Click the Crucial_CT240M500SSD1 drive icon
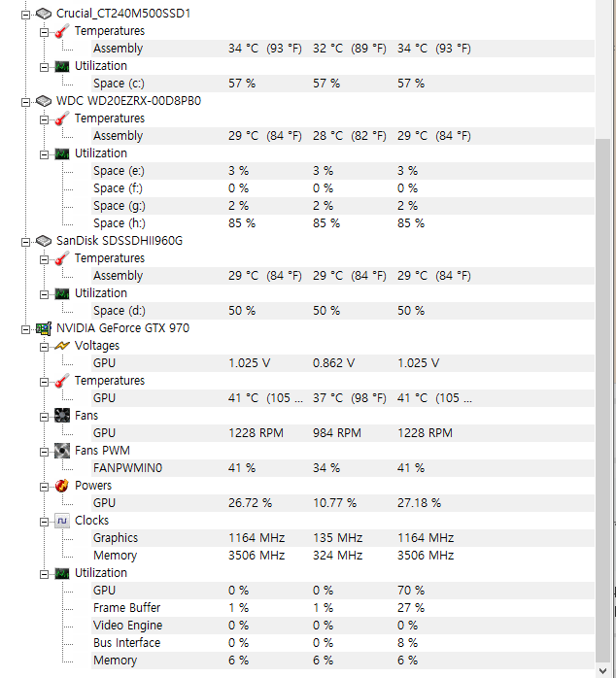This screenshot has height=678, width=616. 44,14
